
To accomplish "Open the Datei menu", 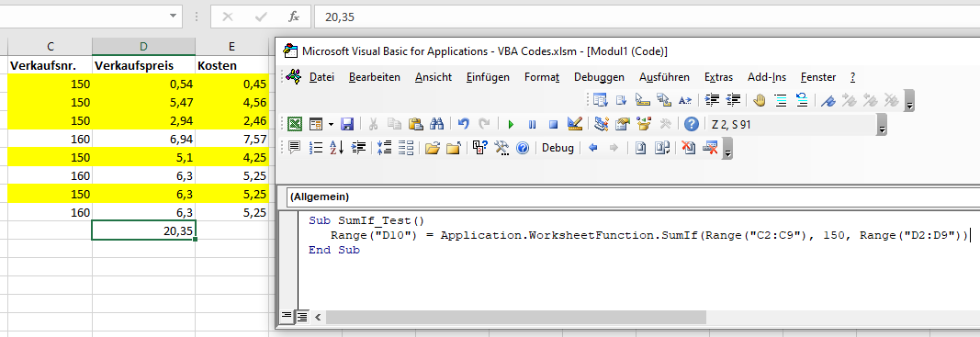I will pyautogui.click(x=321, y=77).
